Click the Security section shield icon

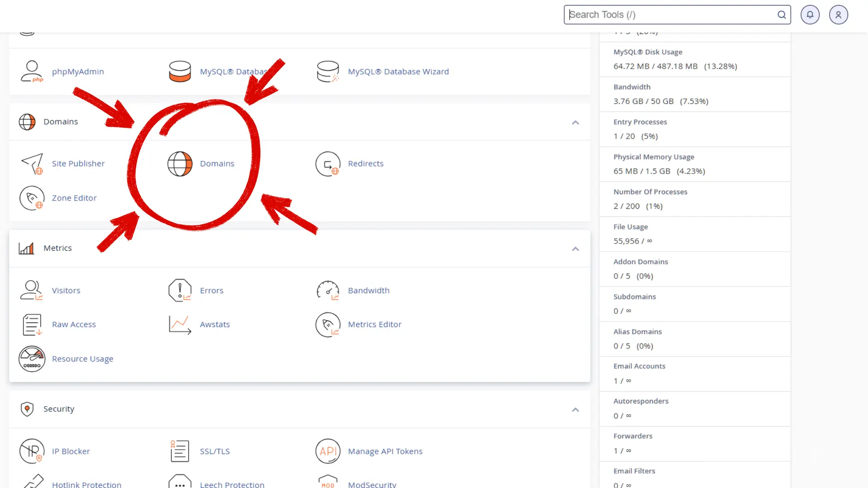pos(27,409)
